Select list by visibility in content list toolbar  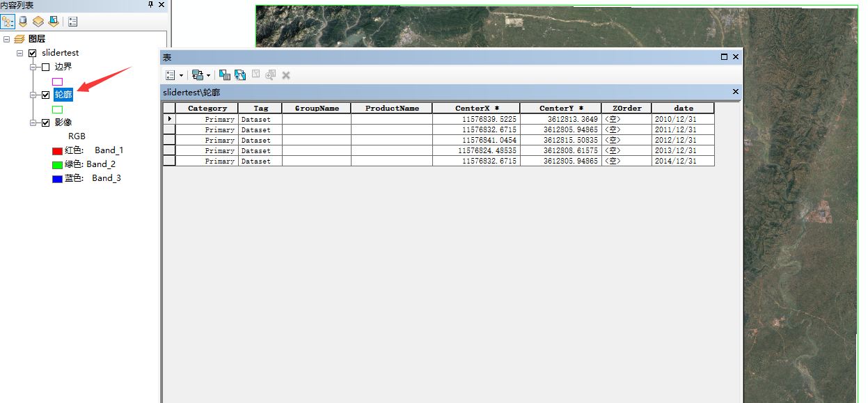tap(38, 21)
